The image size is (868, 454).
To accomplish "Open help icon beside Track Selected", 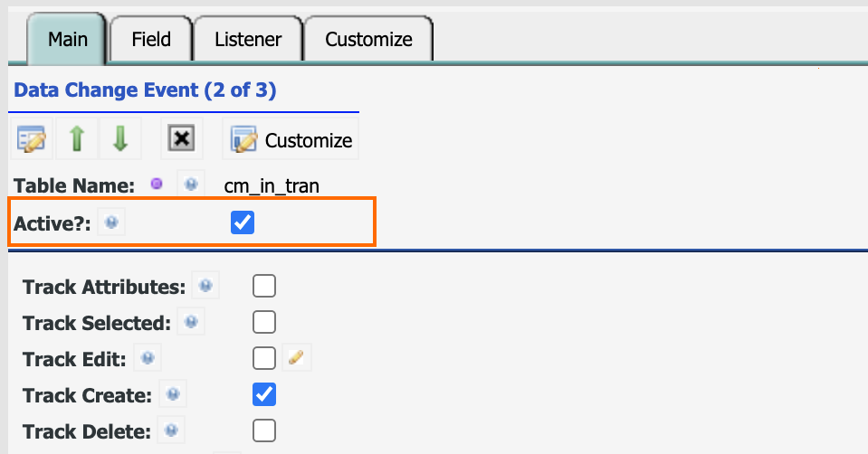I will point(191,322).
